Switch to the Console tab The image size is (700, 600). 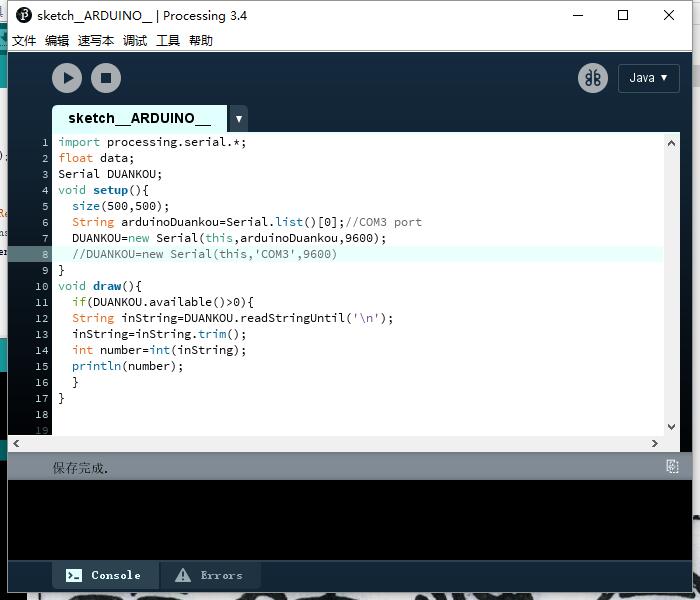click(x=105, y=575)
